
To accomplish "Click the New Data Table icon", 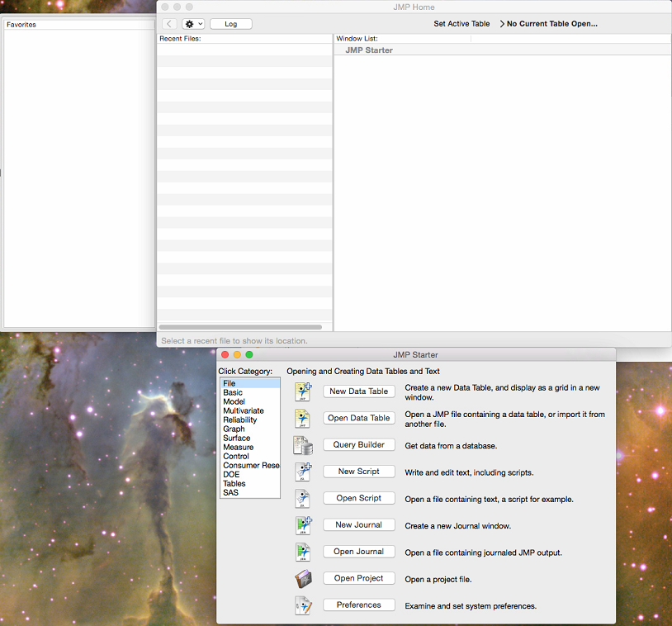I will (x=303, y=391).
